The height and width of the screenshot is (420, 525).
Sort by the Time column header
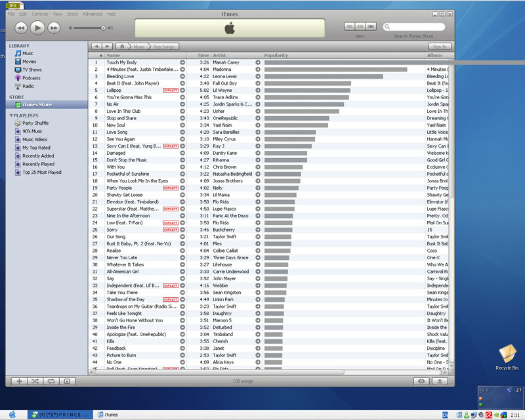tap(199, 55)
